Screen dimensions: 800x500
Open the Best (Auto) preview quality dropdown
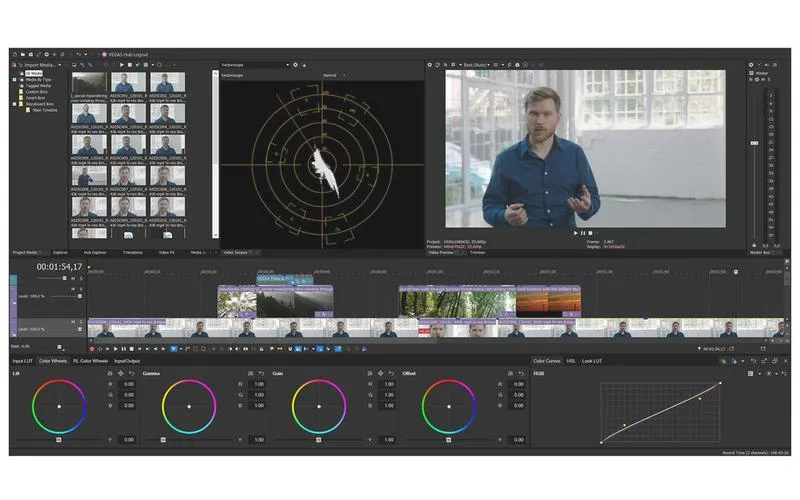(x=476, y=65)
